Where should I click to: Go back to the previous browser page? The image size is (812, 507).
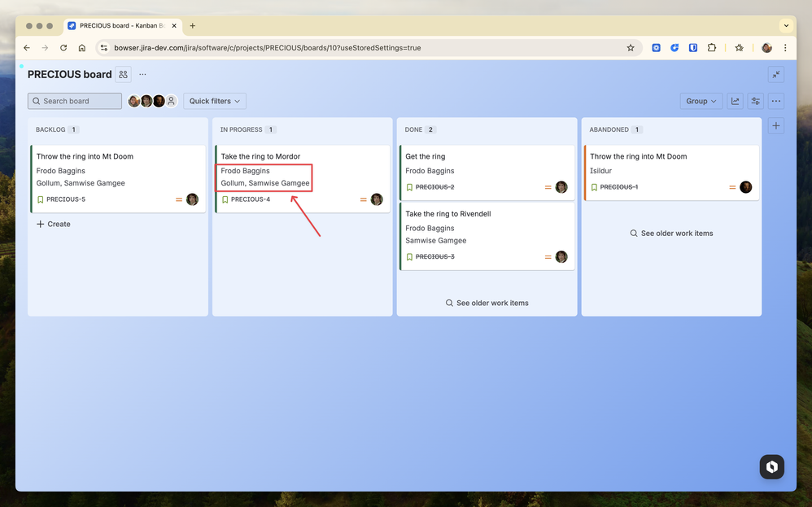coord(27,48)
